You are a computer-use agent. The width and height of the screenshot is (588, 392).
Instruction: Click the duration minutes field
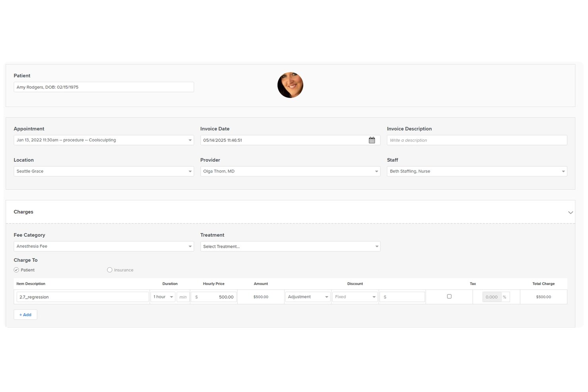pos(183,297)
